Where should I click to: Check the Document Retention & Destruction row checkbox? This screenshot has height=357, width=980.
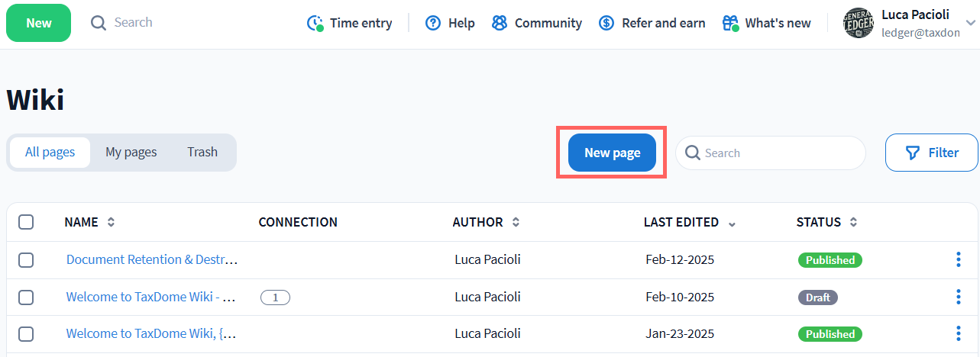click(26, 260)
